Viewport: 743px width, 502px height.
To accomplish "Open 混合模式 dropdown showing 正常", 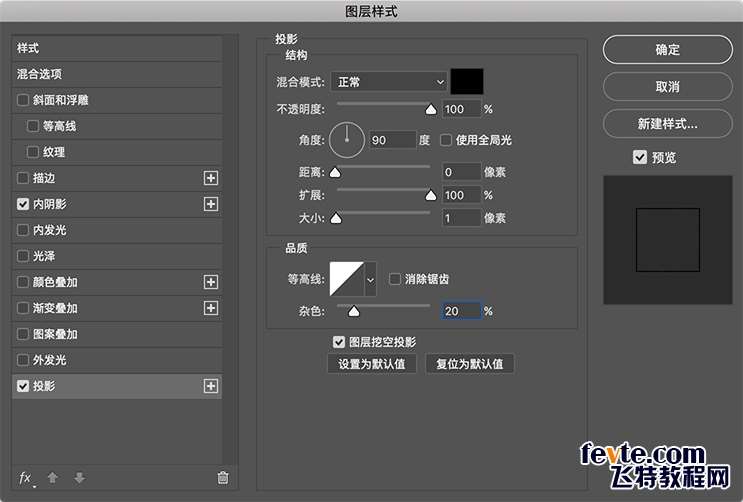I will [389, 82].
